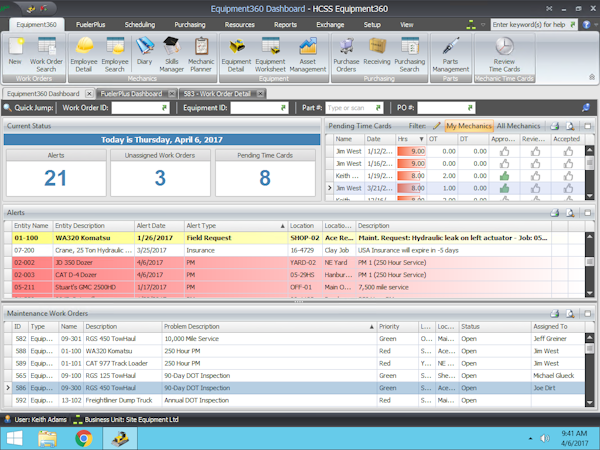
Task: Print the Pending Time Cards list
Action: click(554, 126)
